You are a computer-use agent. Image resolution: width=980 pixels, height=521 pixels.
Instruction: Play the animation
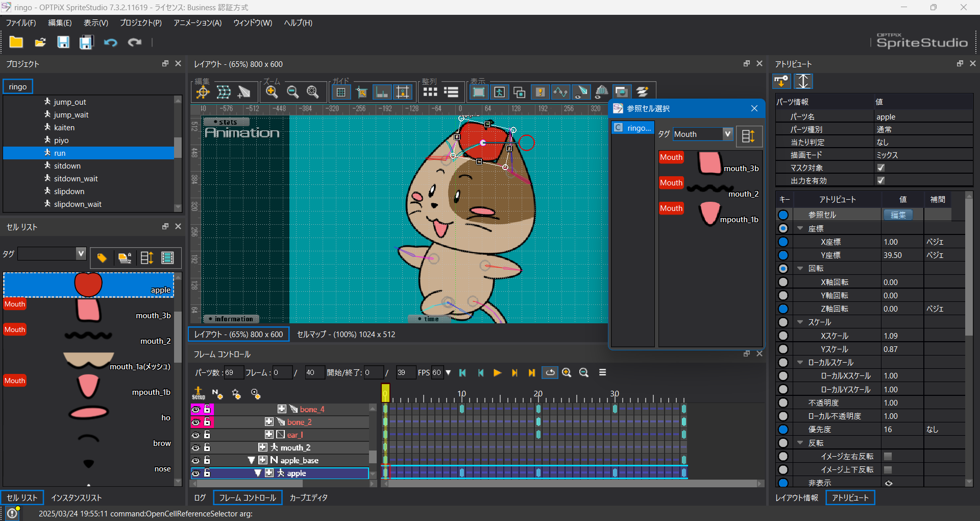tap(498, 373)
